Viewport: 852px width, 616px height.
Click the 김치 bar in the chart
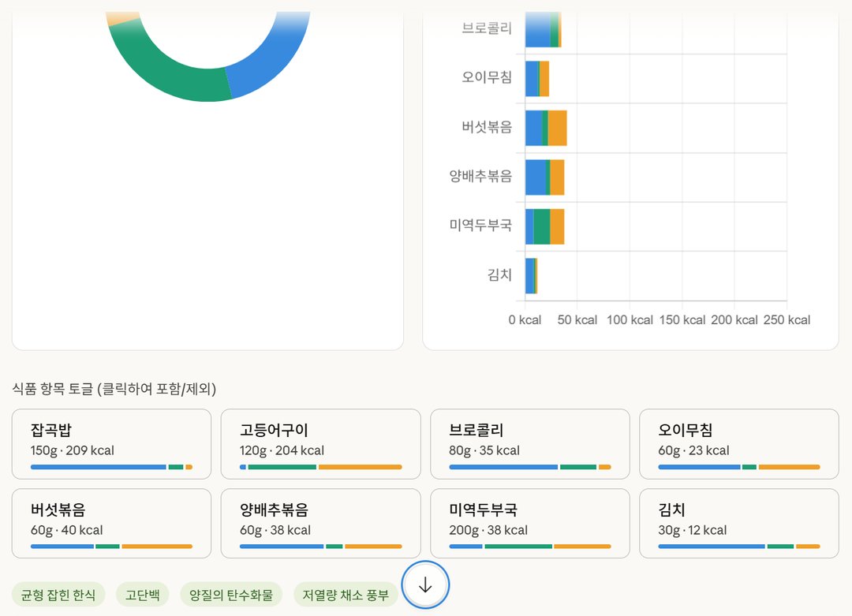[532, 276]
